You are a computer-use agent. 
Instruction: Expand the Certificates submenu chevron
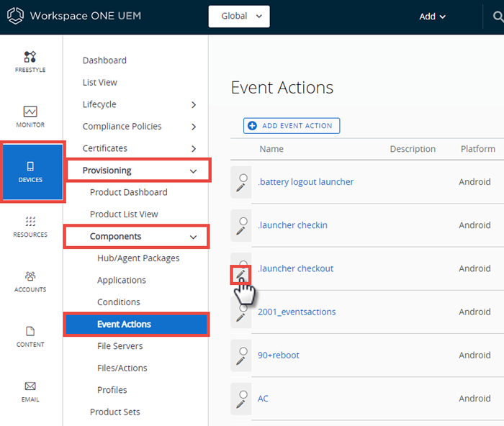coord(194,149)
